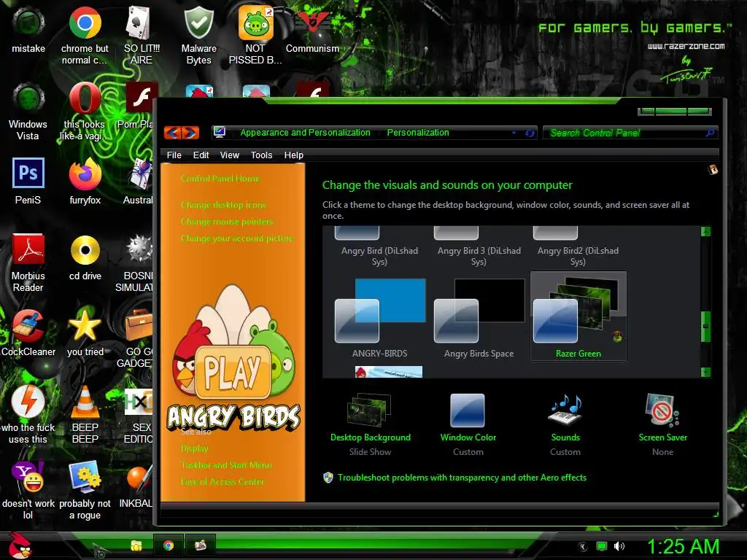Click Change desktop icons link

point(223,205)
